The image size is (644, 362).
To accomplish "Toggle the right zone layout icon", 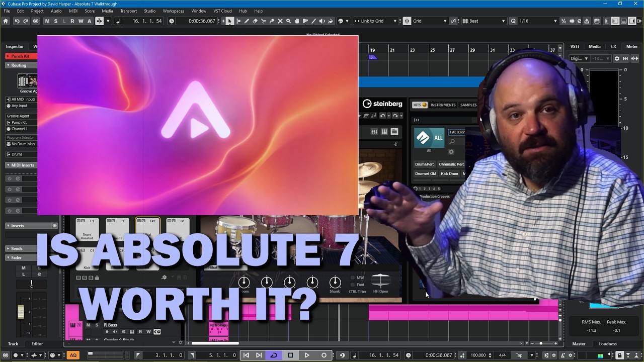I will [x=632, y=21].
